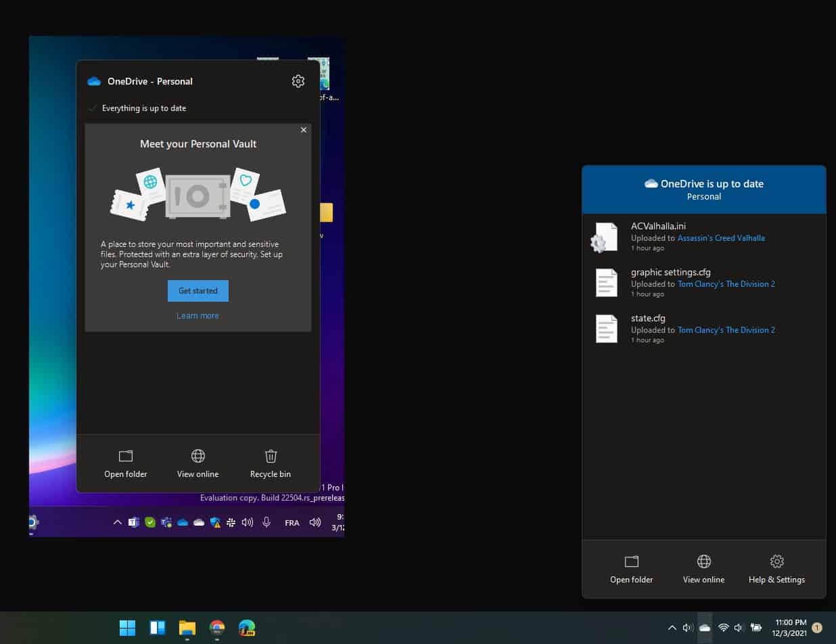The height and width of the screenshot is (644, 836).
Task: Click the Get started button
Action: [x=198, y=291]
